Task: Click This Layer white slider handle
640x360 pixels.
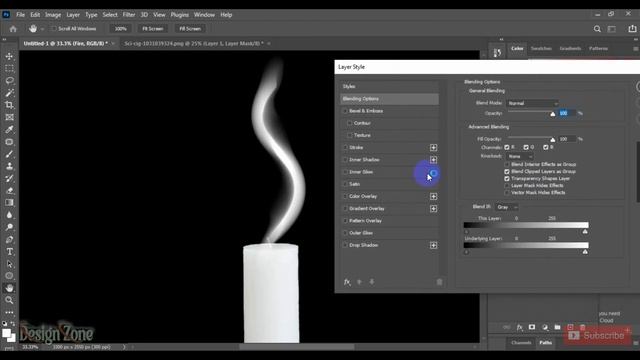Action: pos(585,231)
